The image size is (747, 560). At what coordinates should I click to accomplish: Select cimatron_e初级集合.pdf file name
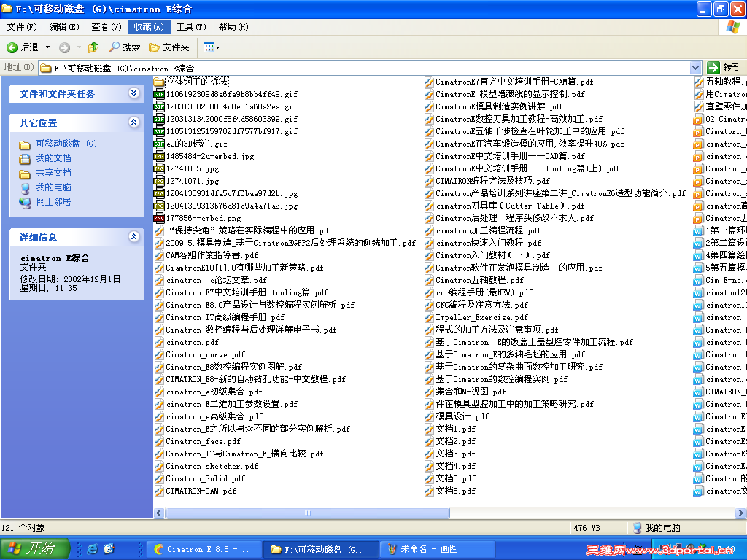pos(214,392)
